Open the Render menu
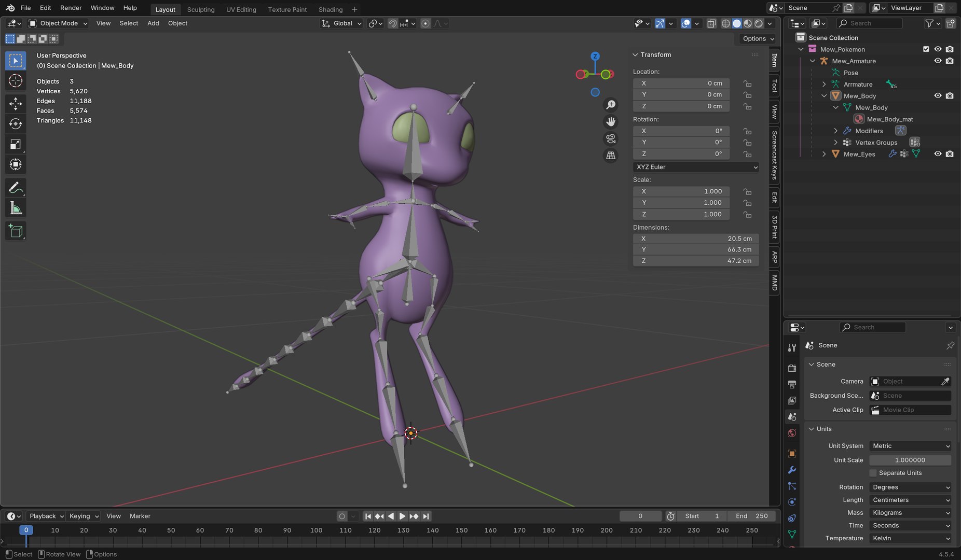Screen dimensions: 961x560 [71, 8]
